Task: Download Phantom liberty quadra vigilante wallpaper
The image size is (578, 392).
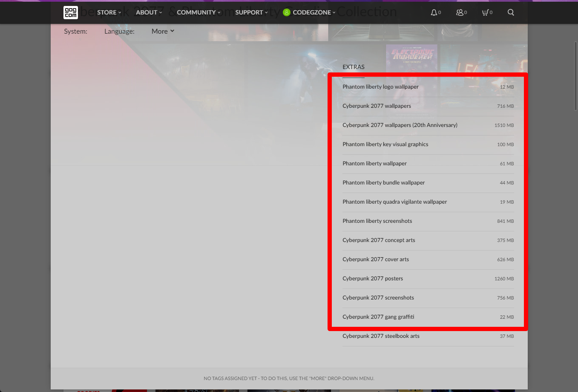Action: coord(428,202)
